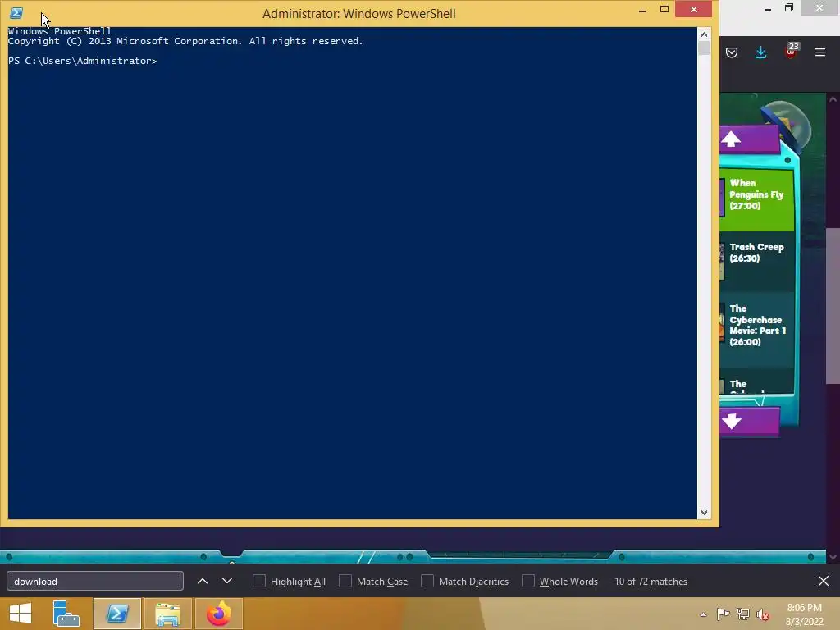
Task: Go to previous find match
Action: pos(203,582)
